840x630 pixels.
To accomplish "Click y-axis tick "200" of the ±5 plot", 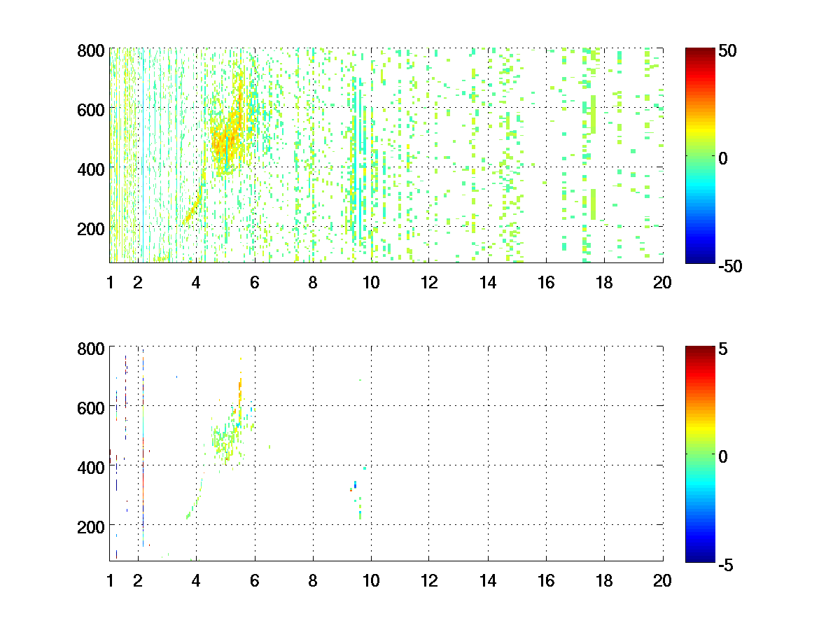I will (x=91, y=526).
